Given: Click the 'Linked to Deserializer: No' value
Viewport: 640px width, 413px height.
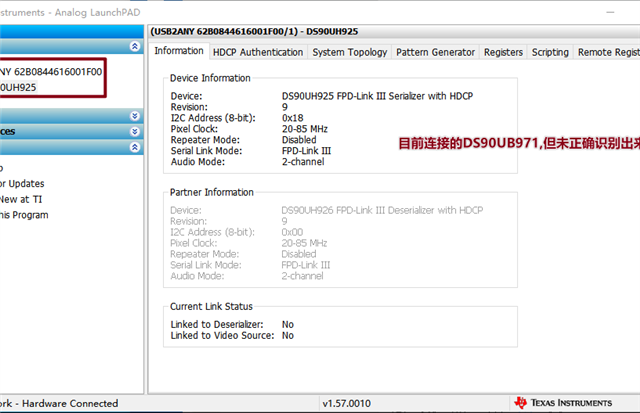Looking at the screenshot, I should [x=288, y=324].
